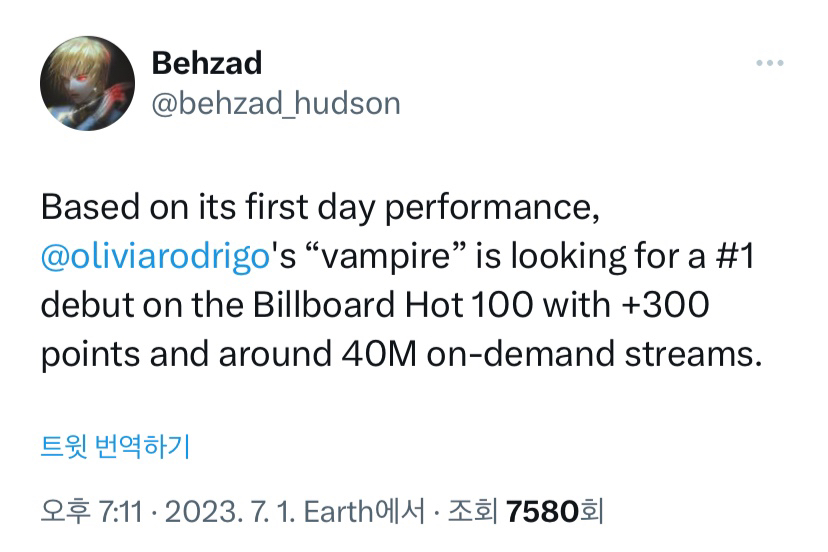828x552 pixels.
Task: Click Behzad's profile avatar picture
Action: (x=87, y=83)
